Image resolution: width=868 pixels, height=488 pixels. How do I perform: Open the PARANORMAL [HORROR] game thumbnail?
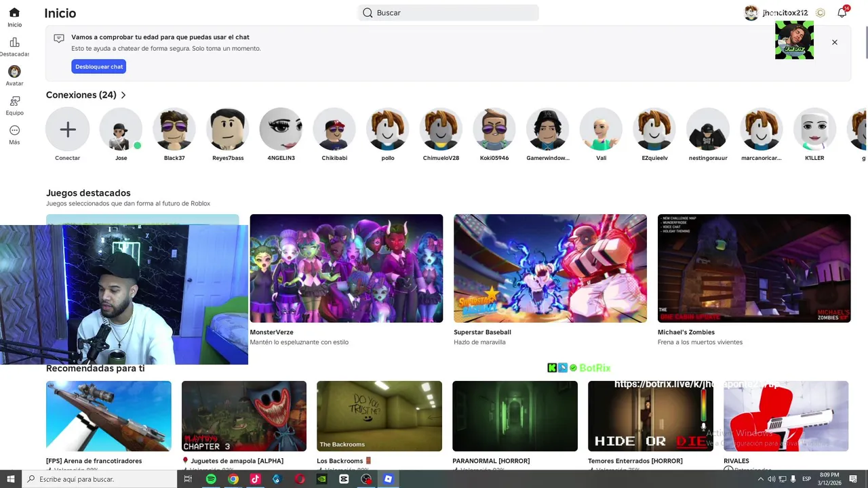(x=515, y=416)
